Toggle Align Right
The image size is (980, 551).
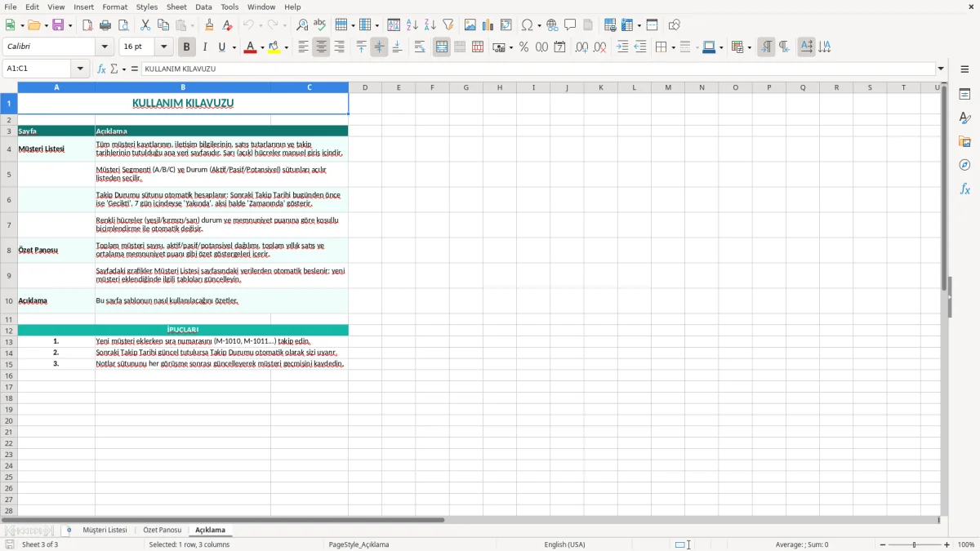pyautogui.click(x=339, y=47)
